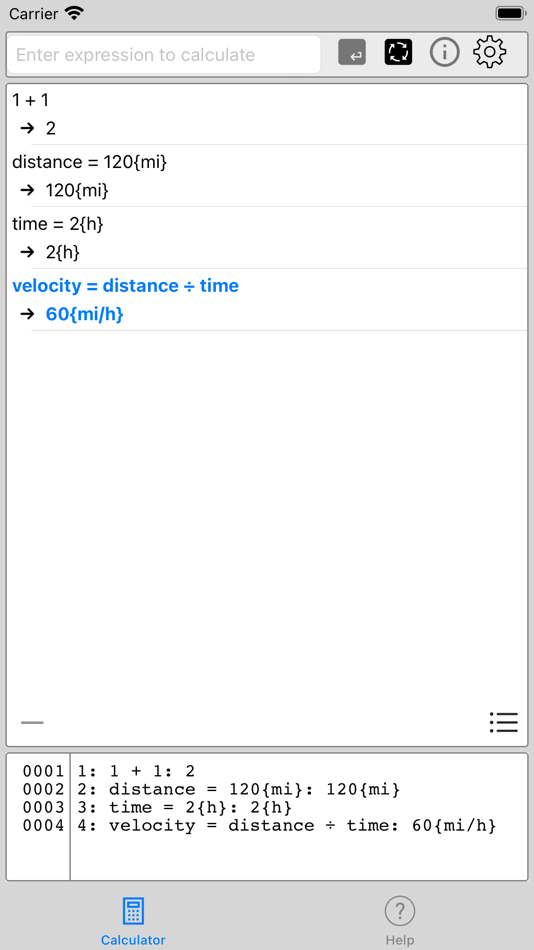Click log line 0004 velocity entry
Image resolution: width=534 pixels, height=950 pixels.
287,825
